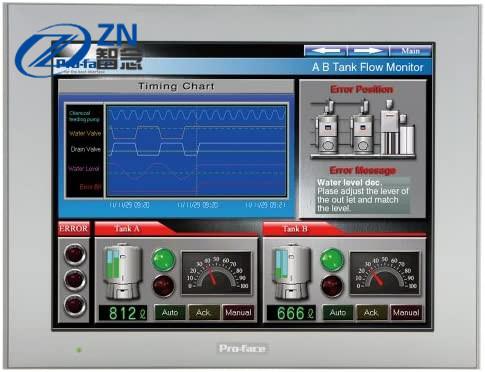Image resolution: width=485 pixels, height=372 pixels.
Task: Tap the right arrow navigation button
Action: click(x=368, y=51)
